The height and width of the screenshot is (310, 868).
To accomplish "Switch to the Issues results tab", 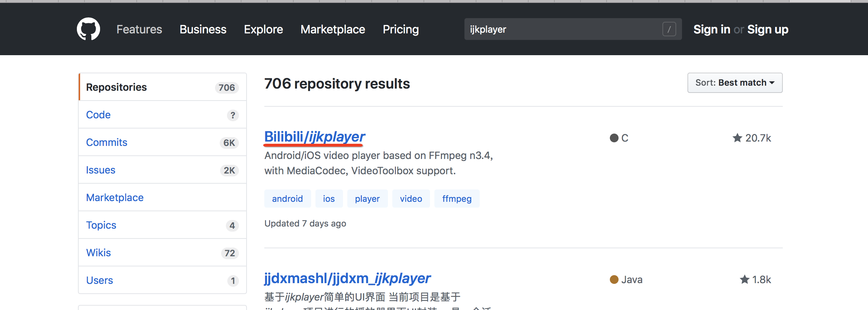I will [100, 170].
